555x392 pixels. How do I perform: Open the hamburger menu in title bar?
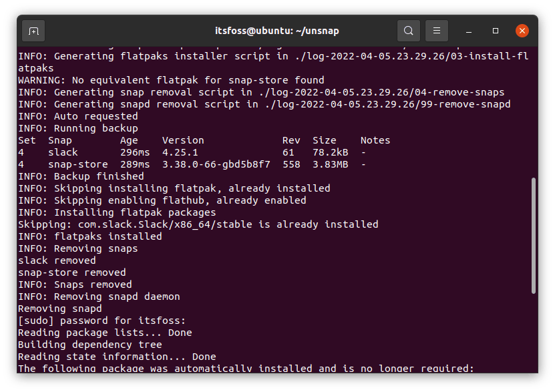coord(437,31)
